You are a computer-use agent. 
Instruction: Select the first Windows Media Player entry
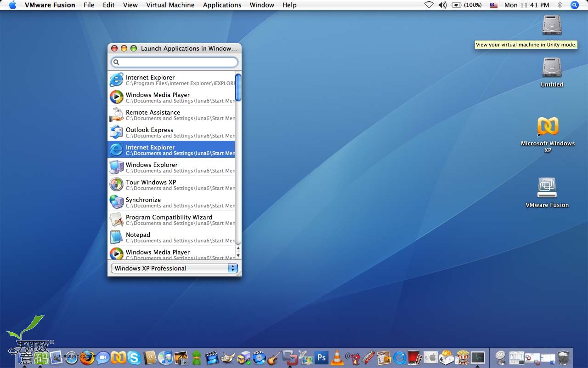pyautogui.click(x=171, y=97)
